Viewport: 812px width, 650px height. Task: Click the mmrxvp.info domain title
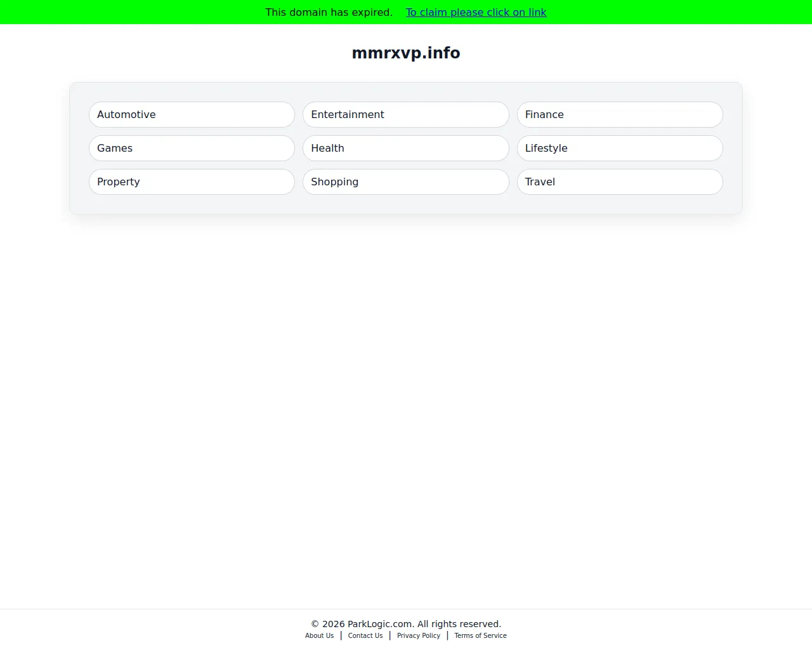coord(405,53)
